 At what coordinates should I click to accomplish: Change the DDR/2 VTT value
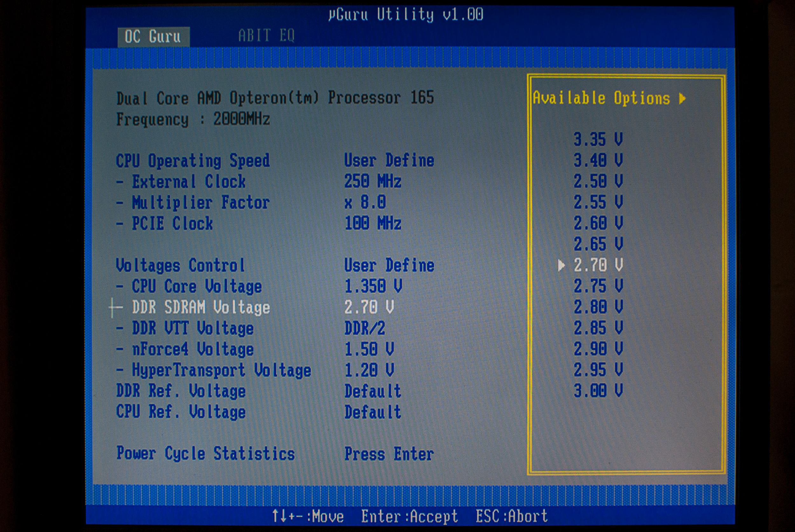[x=364, y=328]
